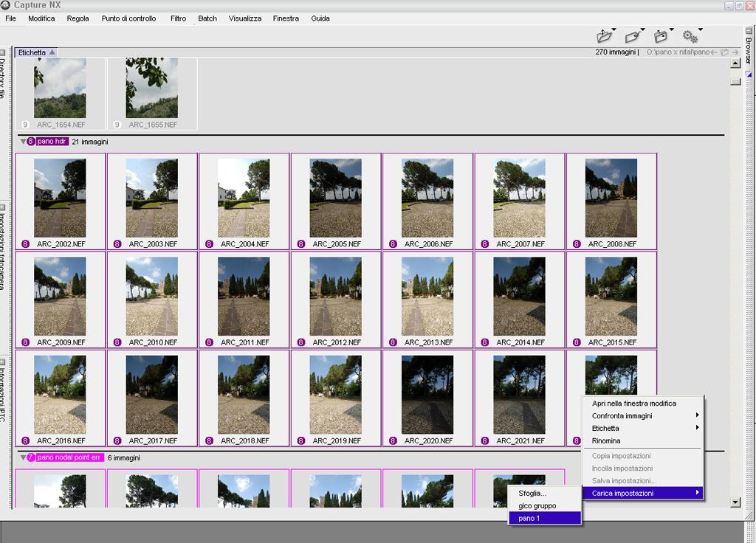756x543 pixels.
Task: Choose Rinomina from the context menu
Action: (x=642, y=441)
